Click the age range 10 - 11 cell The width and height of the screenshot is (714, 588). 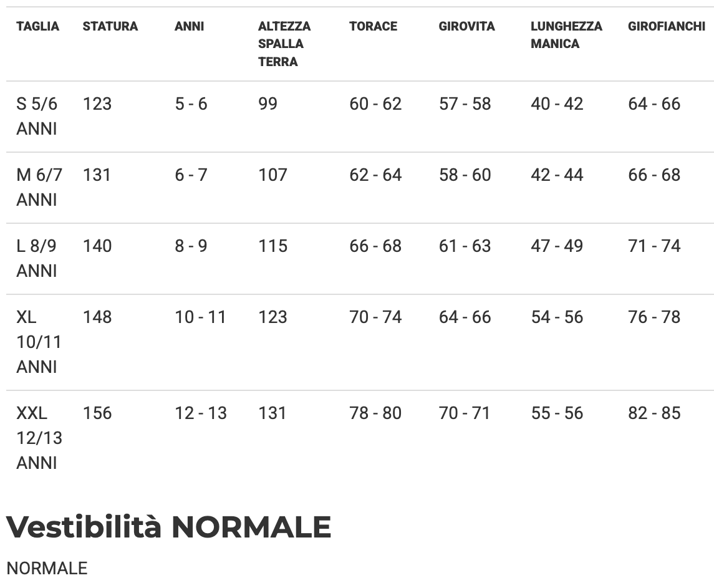pyautogui.click(x=200, y=317)
